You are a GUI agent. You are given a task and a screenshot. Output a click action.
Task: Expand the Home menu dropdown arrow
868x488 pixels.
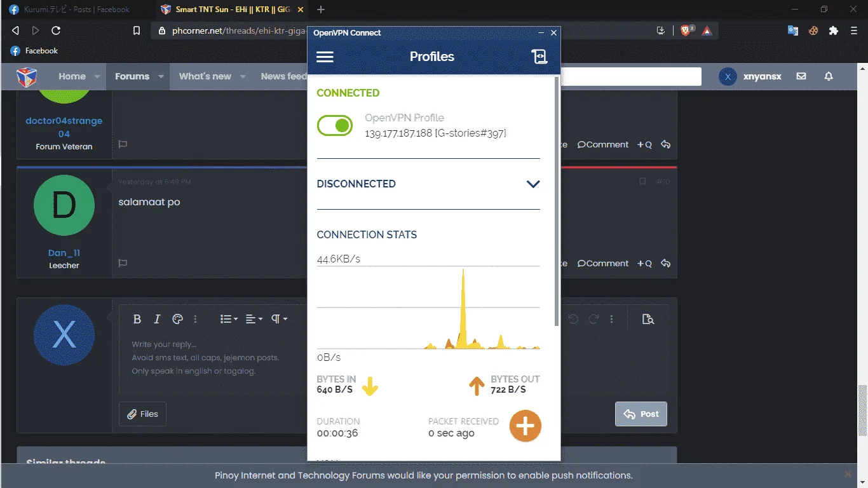point(97,76)
